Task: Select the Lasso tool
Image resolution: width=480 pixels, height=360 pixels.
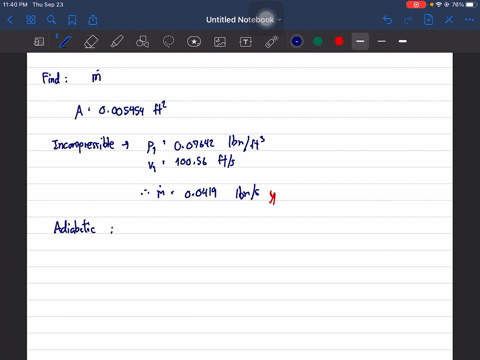Action: pos(168,42)
